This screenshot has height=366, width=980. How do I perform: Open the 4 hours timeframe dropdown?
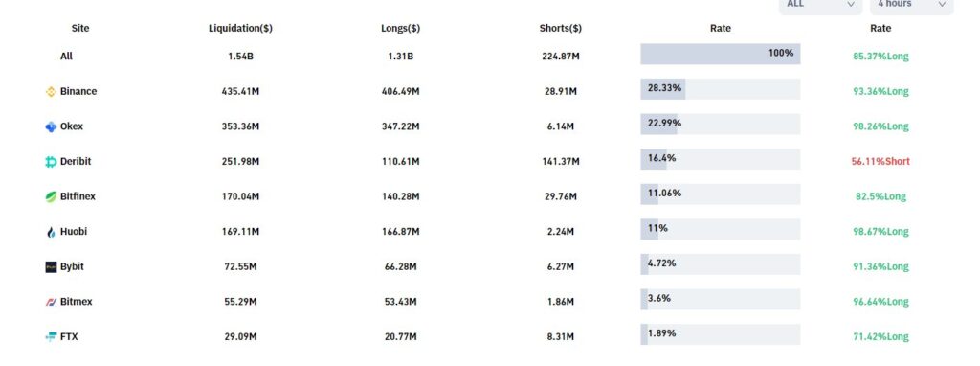pos(911,5)
